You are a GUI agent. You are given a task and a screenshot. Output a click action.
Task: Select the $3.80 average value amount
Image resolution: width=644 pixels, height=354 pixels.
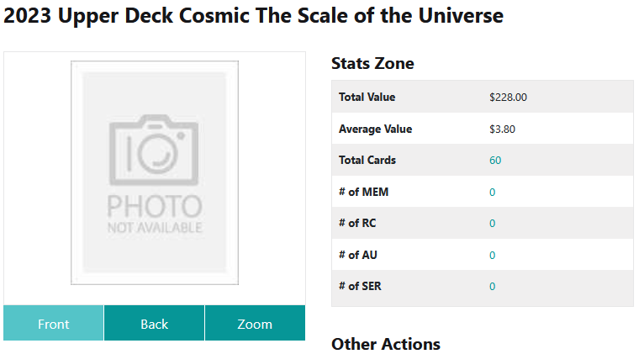(x=502, y=129)
